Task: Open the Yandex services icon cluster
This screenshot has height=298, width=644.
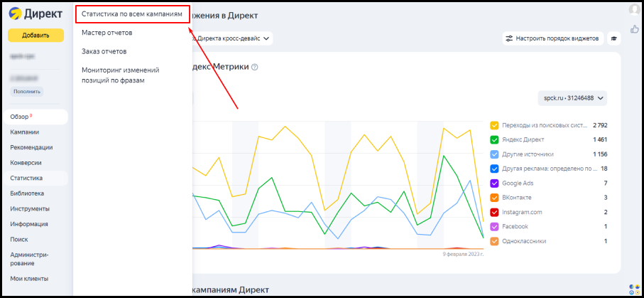Action: click(635, 289)
